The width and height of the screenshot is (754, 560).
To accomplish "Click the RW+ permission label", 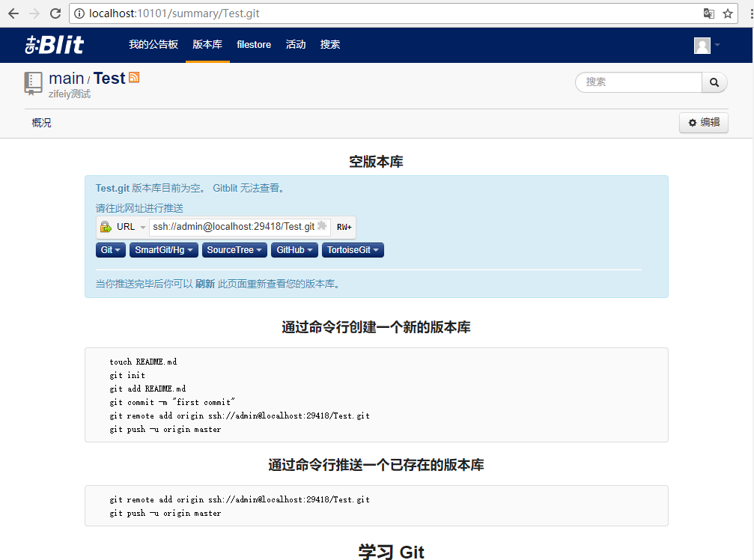I will pyautogui.click(x=344, y=227).
